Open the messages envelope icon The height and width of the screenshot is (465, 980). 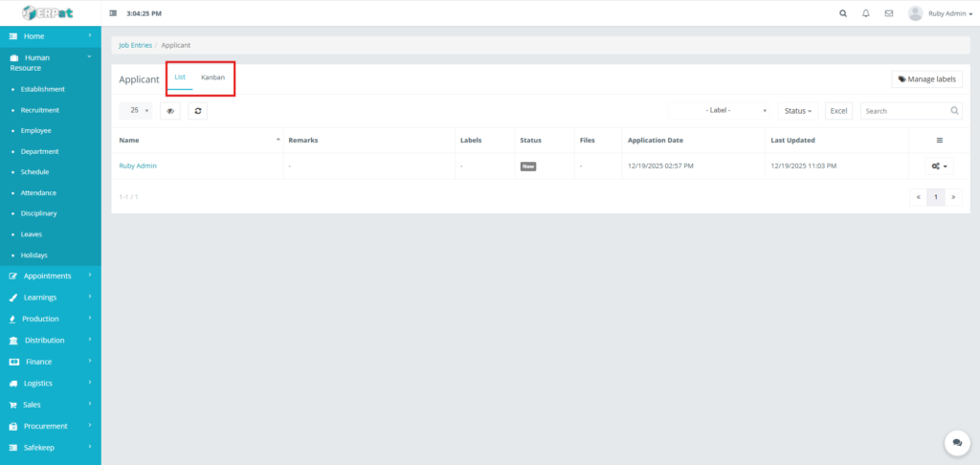pyautogui.click(x=889, y=13)
